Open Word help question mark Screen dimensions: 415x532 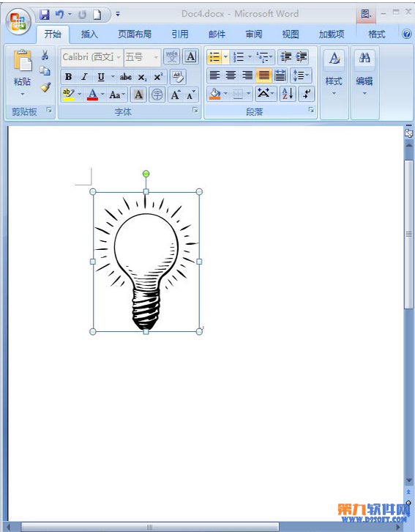pyautogui.click(x=406, y=34)
